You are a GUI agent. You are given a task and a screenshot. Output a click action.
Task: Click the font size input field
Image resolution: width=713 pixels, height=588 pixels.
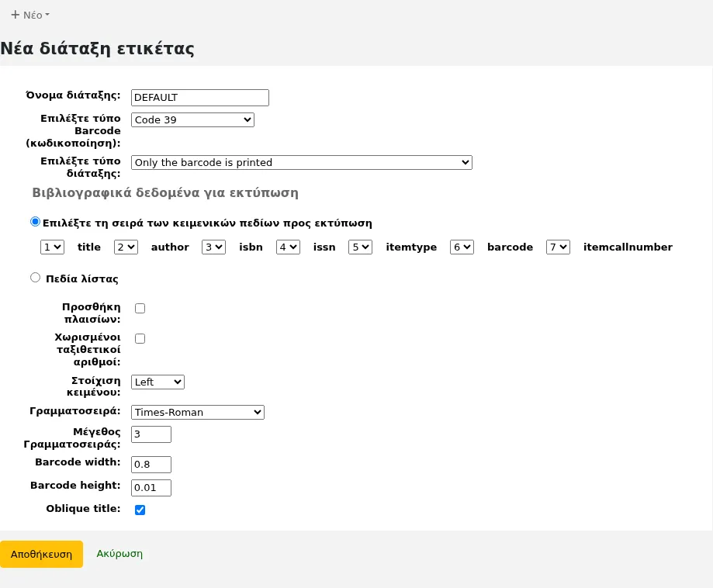coord(151,434)
